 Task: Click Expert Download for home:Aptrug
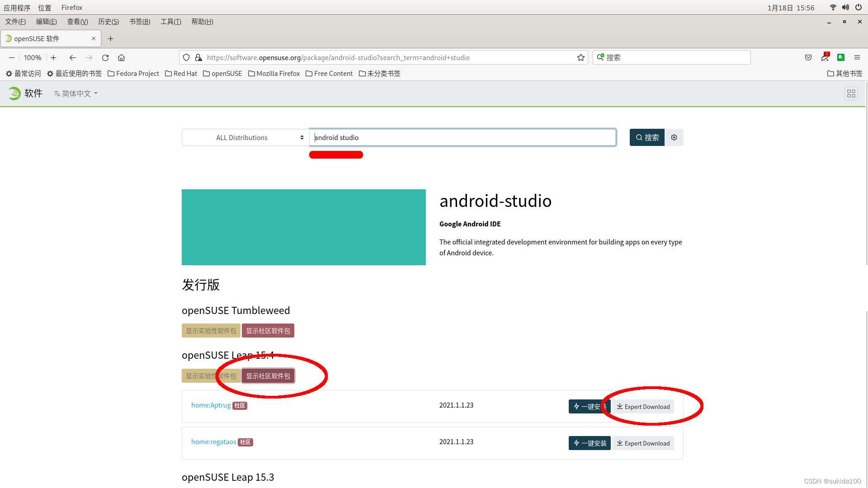pyautogui.click(x=643, y=407)
